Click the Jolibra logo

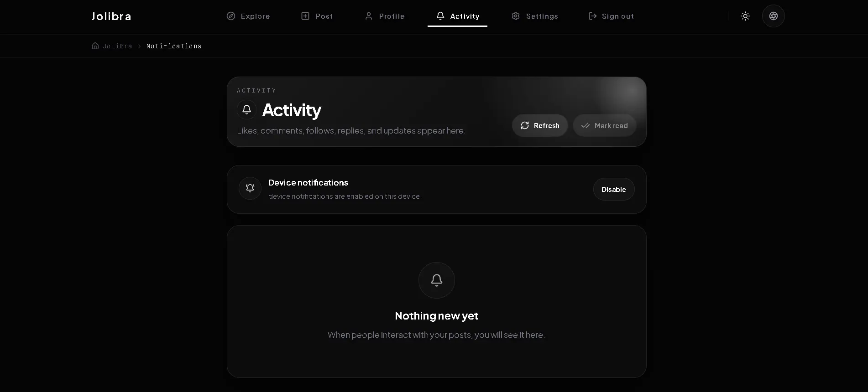point(111,16)
